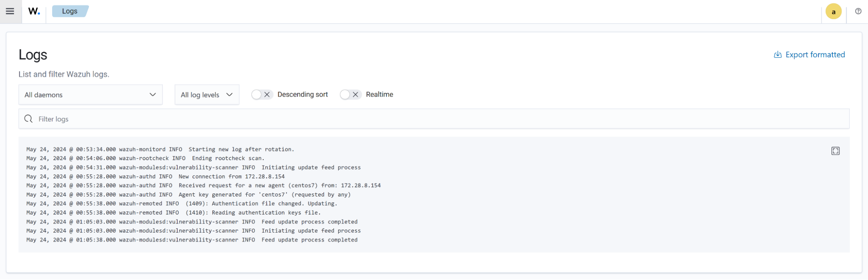
Task: Click the centos7 agent key generated log line
Action: tap(188, 194)
